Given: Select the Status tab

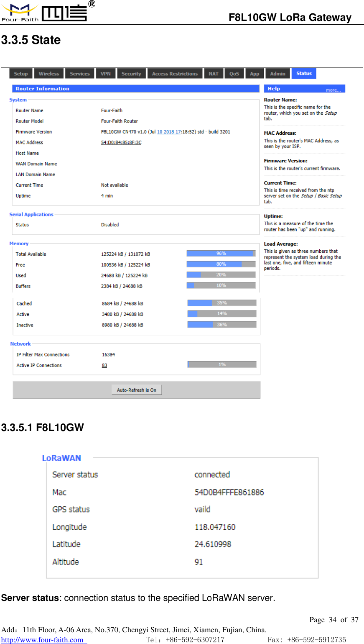Looking at the screenshot, I should (x=303, y=73).
